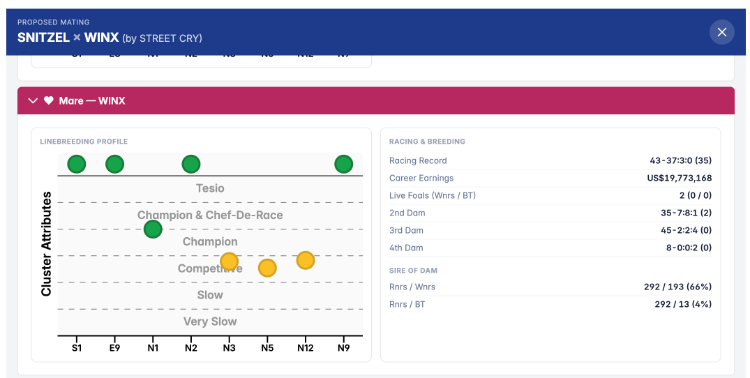The image size is (750, 378).
Task: Click the Mare — WINX section header
Action: [x=376, y=100]
